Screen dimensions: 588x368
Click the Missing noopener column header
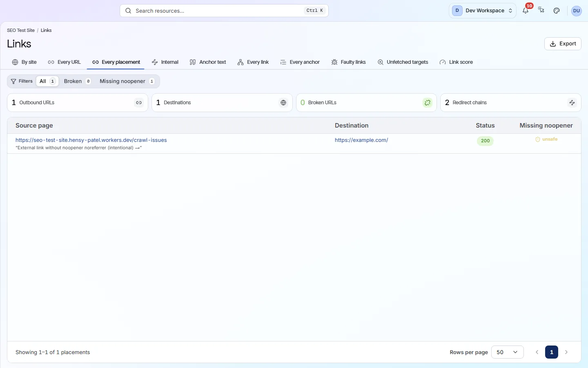pyautogui.click(x=546, y=126)
